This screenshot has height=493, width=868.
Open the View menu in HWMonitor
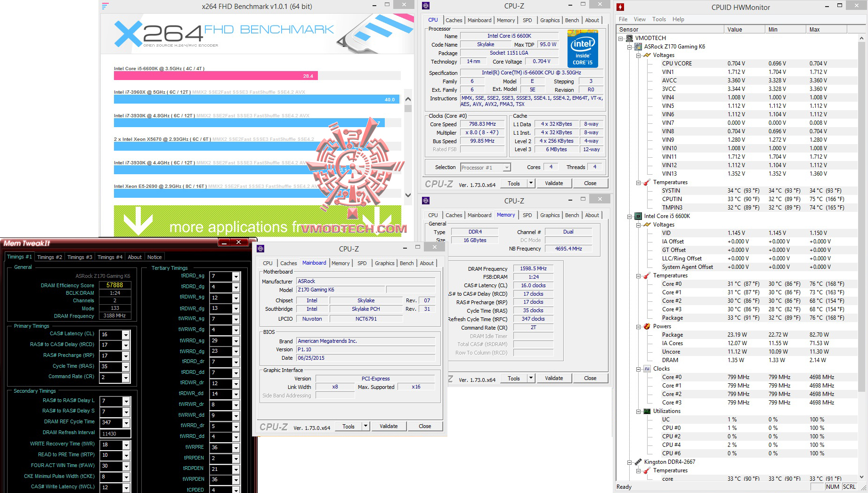coord(640,19)
